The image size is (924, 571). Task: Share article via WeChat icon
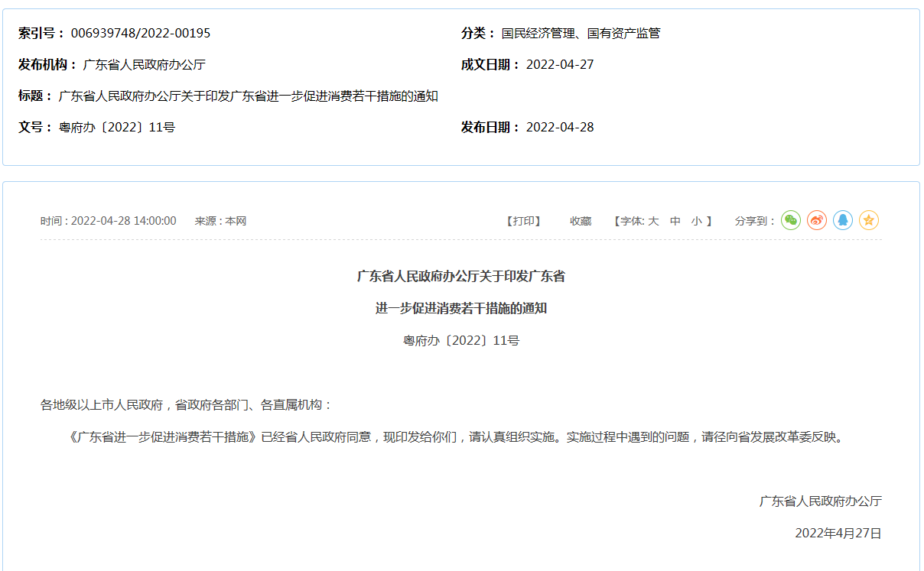pos(791,220)
